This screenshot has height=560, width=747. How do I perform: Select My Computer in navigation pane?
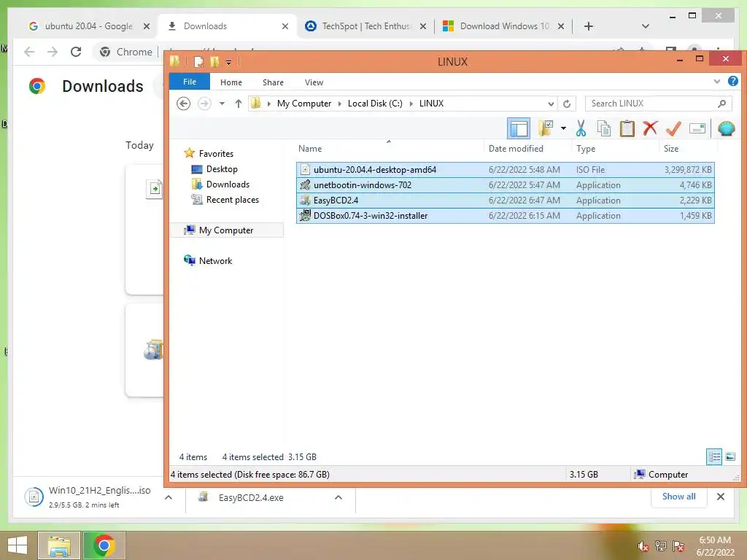coord(226,230)
